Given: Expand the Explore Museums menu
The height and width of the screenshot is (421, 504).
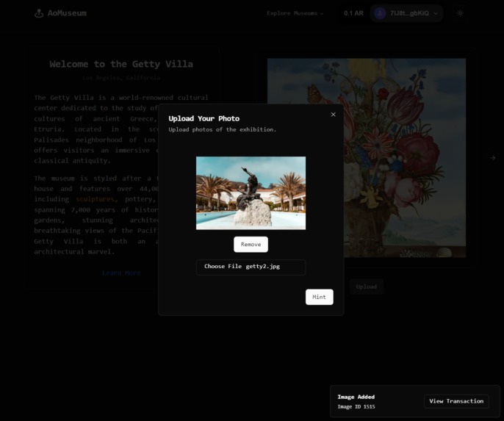Looking at the screenshot, I should 295,13.
